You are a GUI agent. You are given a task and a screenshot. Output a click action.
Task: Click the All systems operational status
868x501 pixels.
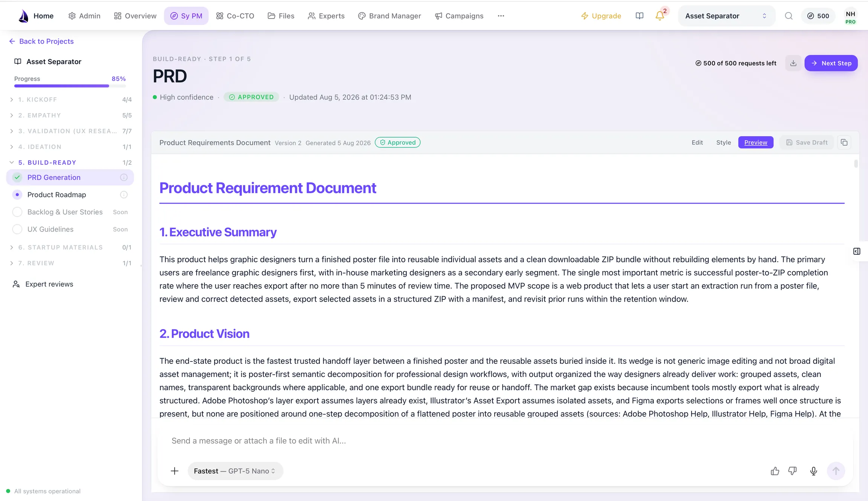point(43,491)
